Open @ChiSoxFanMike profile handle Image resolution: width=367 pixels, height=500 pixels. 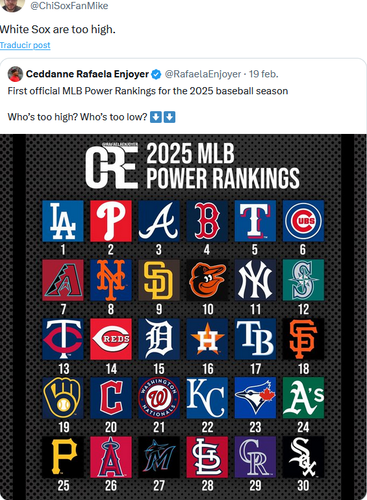click(69, 6)
